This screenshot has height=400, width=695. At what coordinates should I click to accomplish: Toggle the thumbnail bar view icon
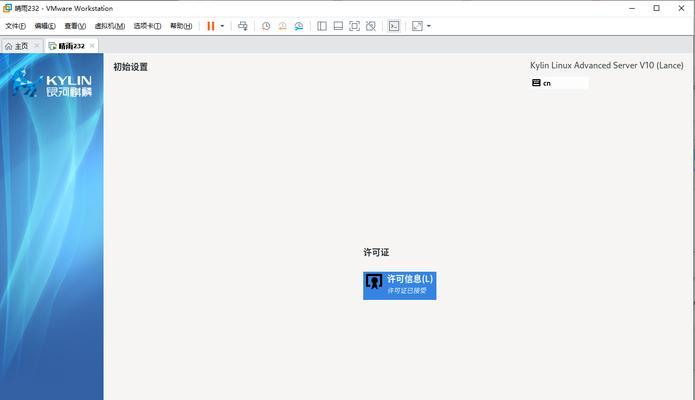tap(338, 26)
